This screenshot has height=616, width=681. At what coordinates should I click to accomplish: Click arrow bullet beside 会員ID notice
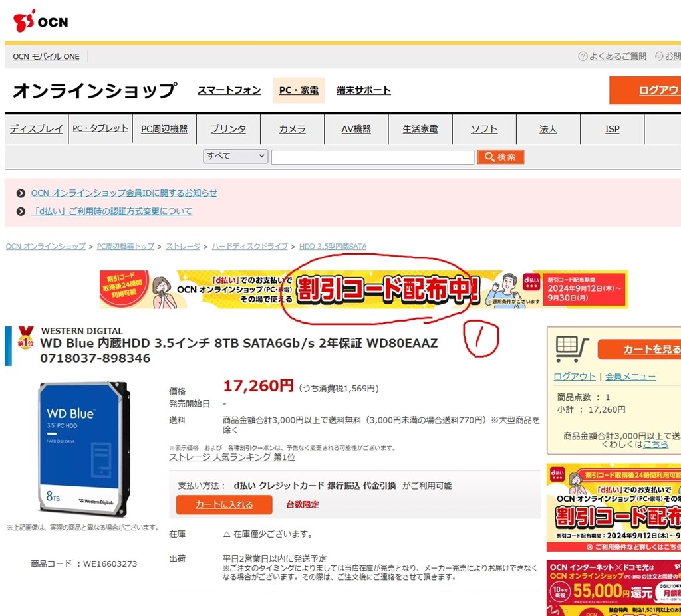pyautogui.click(x=21, y=193)
